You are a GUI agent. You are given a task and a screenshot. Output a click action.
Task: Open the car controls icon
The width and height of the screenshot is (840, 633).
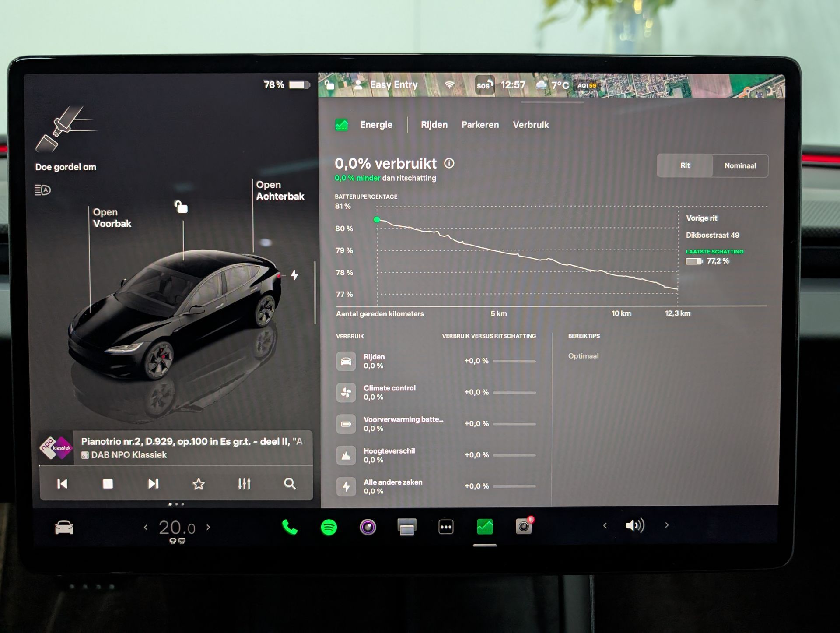coord(64,527)
